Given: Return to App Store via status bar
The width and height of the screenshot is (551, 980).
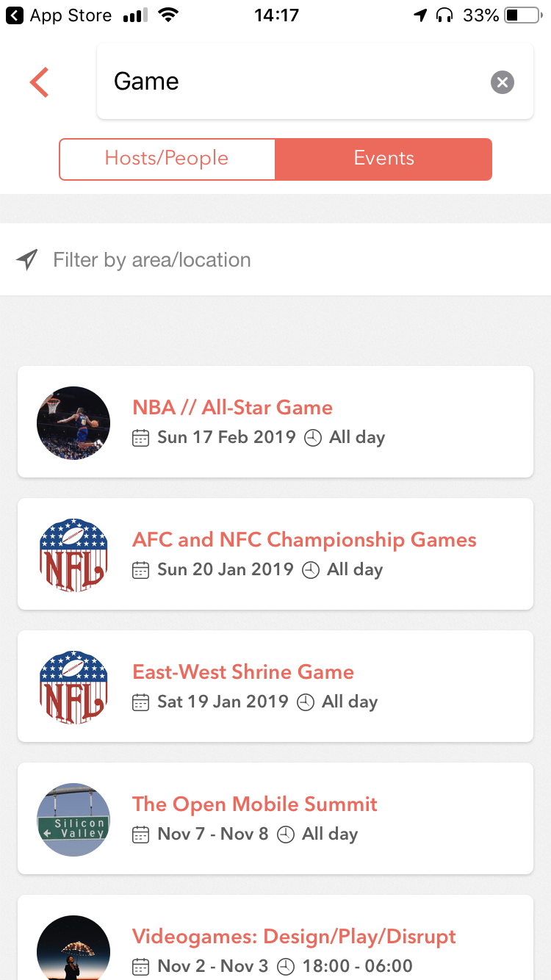Looking at the screenshot, I should 59,15.
